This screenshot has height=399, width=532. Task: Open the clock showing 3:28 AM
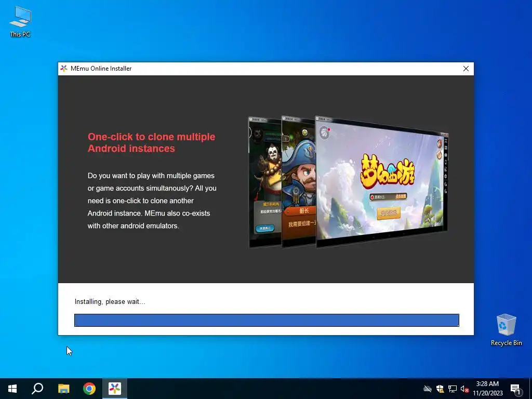[x=487, y=389]
